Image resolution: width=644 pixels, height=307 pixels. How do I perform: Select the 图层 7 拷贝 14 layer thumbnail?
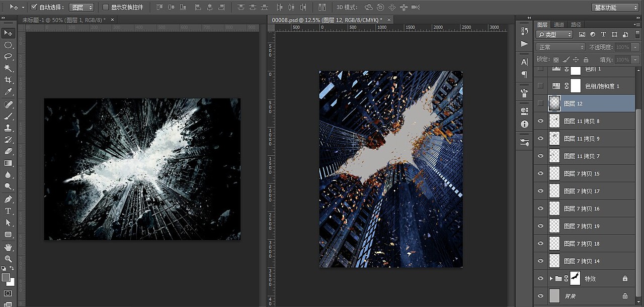coord(554,261)
